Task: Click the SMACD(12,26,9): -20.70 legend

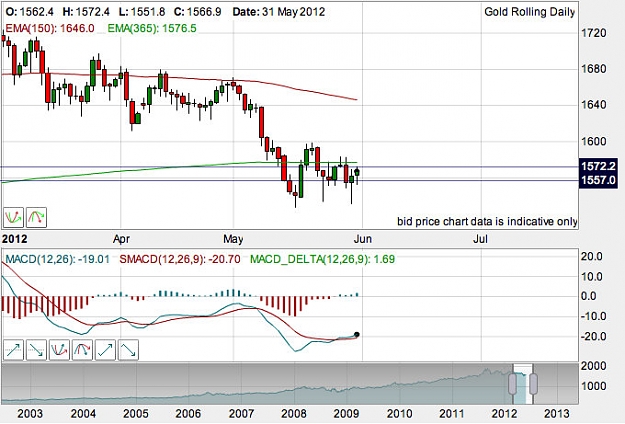Action: [x=180, y=259]
